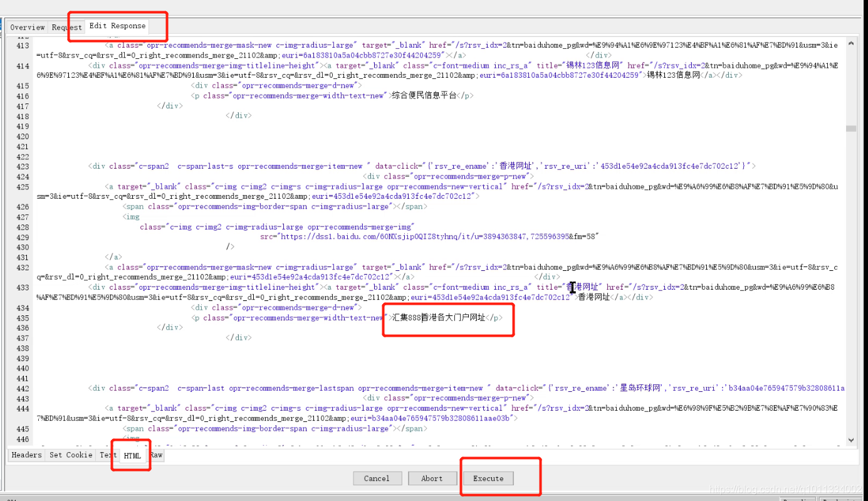Click the span tag on line 445
This screenshot has width=868, height=501.
pyautogui.click(x=274, y=428)
